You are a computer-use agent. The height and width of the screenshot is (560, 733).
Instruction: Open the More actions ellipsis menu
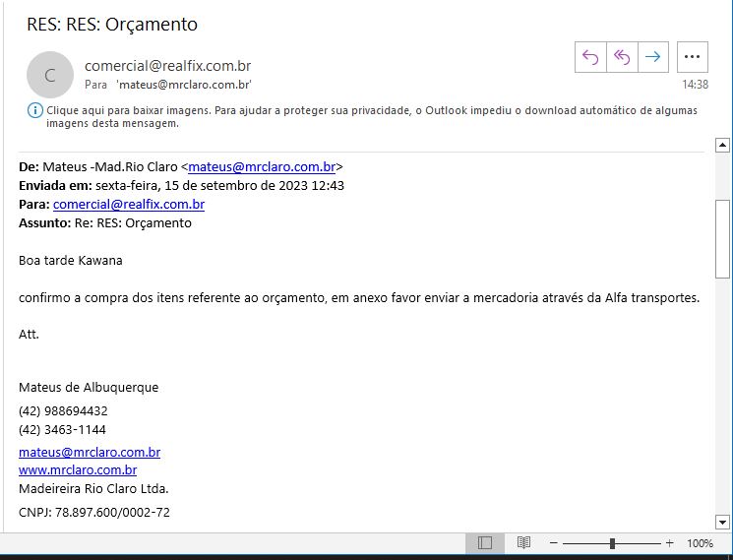coord(693,57)
